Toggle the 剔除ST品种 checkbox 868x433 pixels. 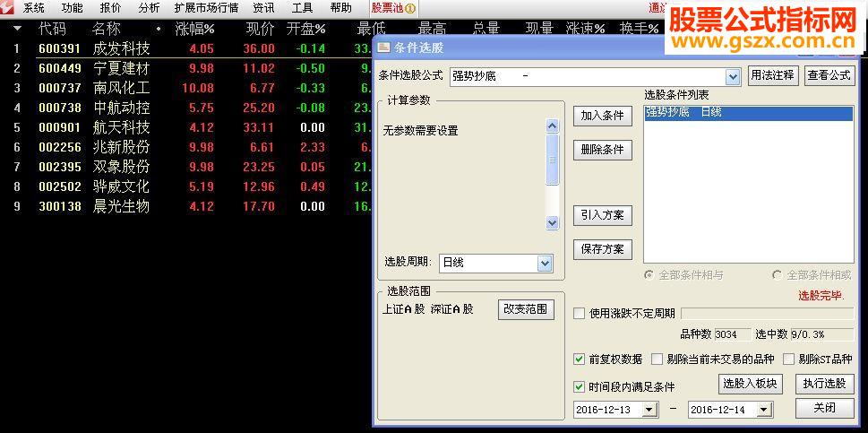[x=789, y=359]
